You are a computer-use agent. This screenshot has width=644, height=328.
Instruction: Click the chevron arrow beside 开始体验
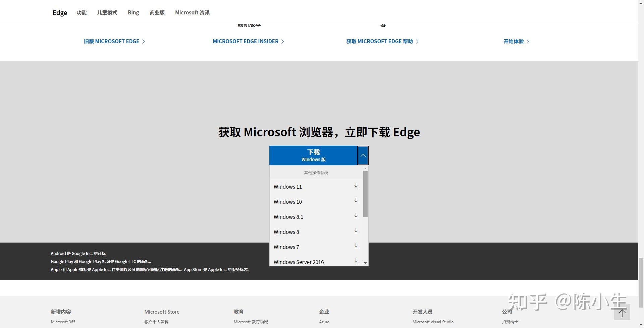click(x=528, y=41)
